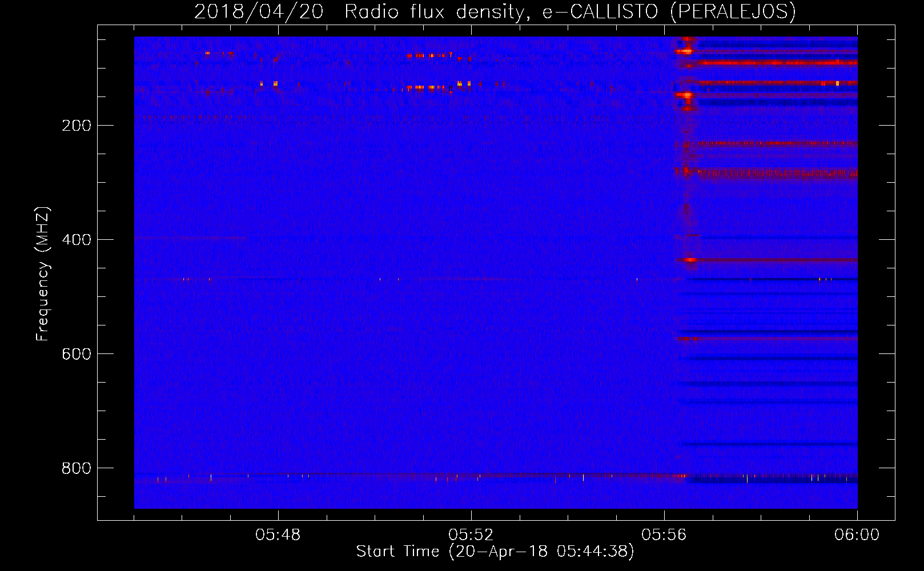Click the X-axis label "Start Time (20-Apr-18 05:44:38)"

(x=495, y=552)
